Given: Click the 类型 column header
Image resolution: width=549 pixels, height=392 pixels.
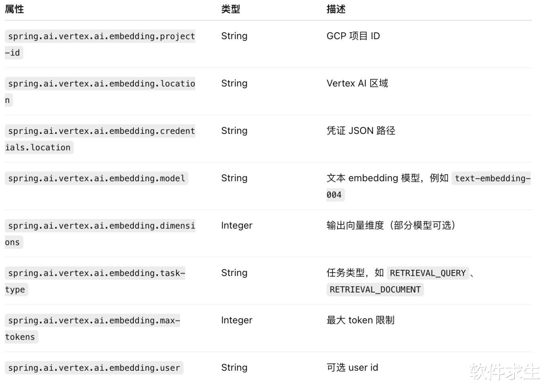Looking at the screenshot, I should pos(230,9).
